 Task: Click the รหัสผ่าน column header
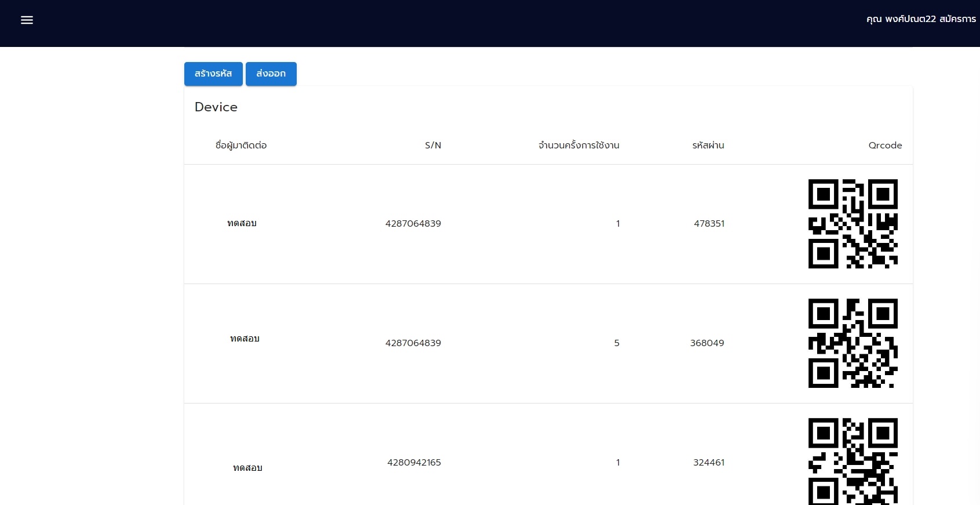pyautogui.click(x=708, y=146)
